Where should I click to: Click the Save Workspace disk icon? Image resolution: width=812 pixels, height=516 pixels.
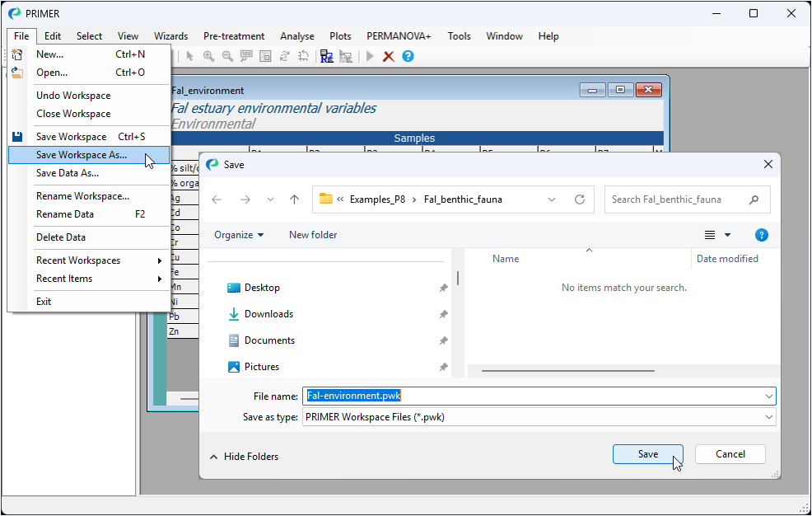point(18,136)
